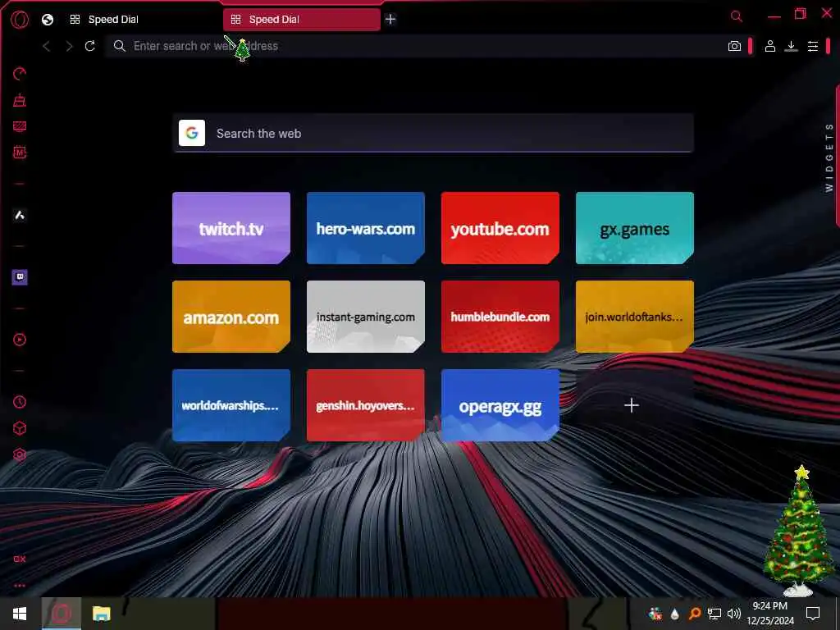
Task: Click the Search the web box
Action: point(433,134)
